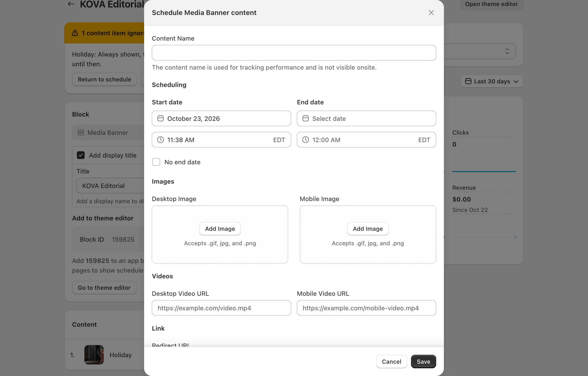
Task: Click the calendar icon in Start date field
Action: 161,118
